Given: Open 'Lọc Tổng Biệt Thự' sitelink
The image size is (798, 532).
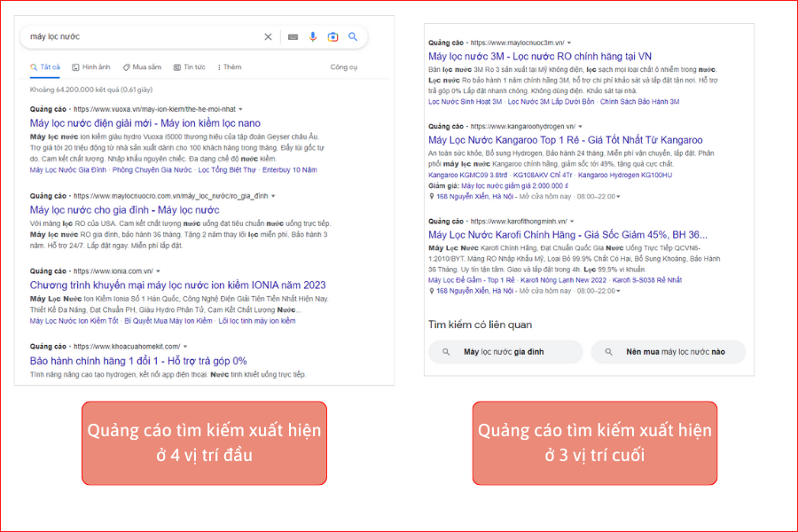Looking at the screenshot, I should pyautogui.click(x=226, y=170).
